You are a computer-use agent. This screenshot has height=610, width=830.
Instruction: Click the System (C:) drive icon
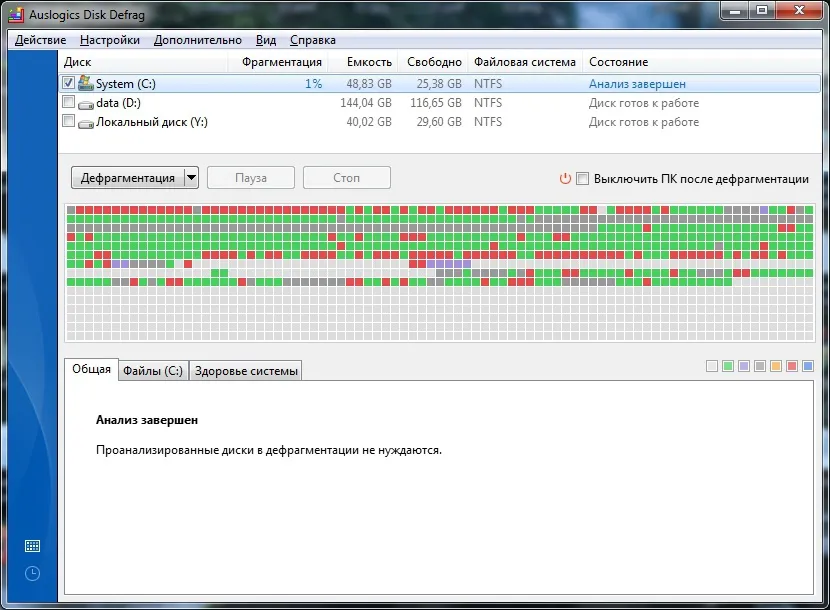[x=85, y=83]
